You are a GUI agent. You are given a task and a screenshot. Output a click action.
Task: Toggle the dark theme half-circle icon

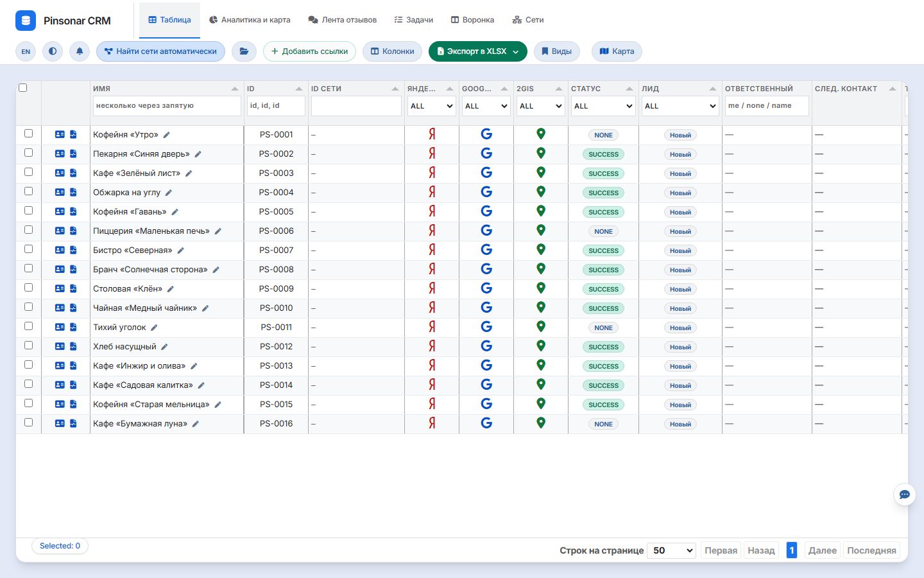pos(53,51)
